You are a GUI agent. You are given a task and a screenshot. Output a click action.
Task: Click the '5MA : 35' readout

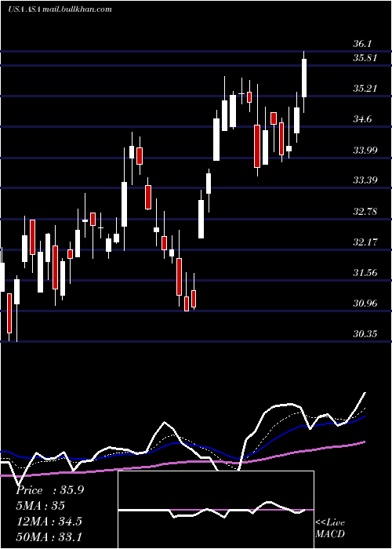40,506
